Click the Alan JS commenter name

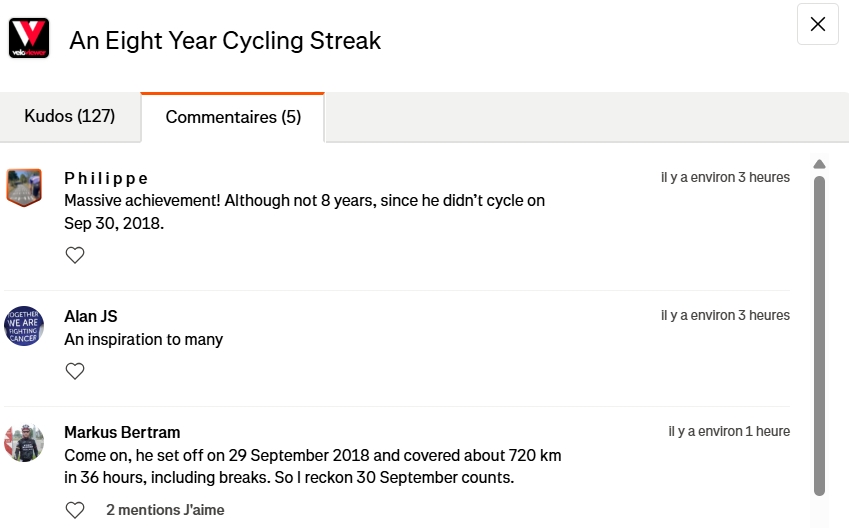(x=91, y=316)
